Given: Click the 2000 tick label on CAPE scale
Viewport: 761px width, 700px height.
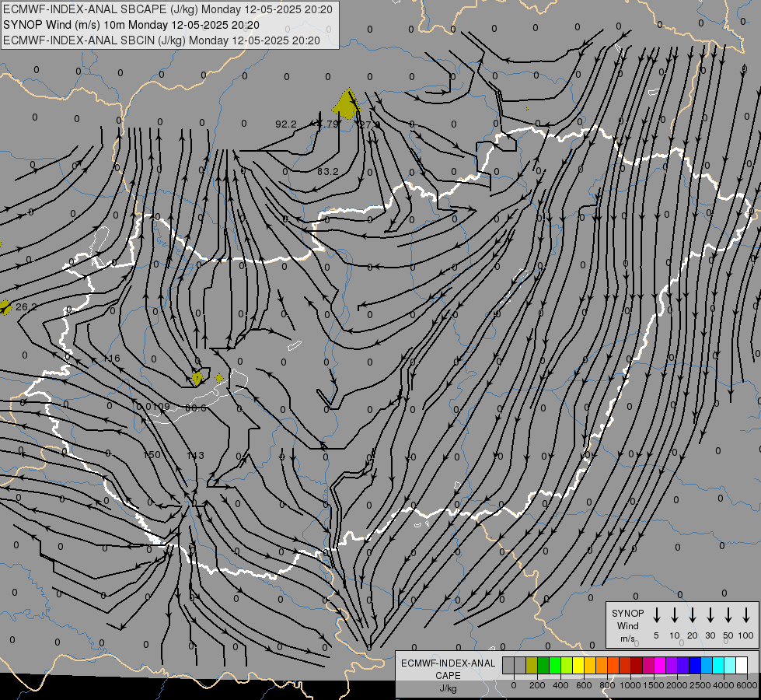Looking at the screenshot, I should tap(677, 685).
